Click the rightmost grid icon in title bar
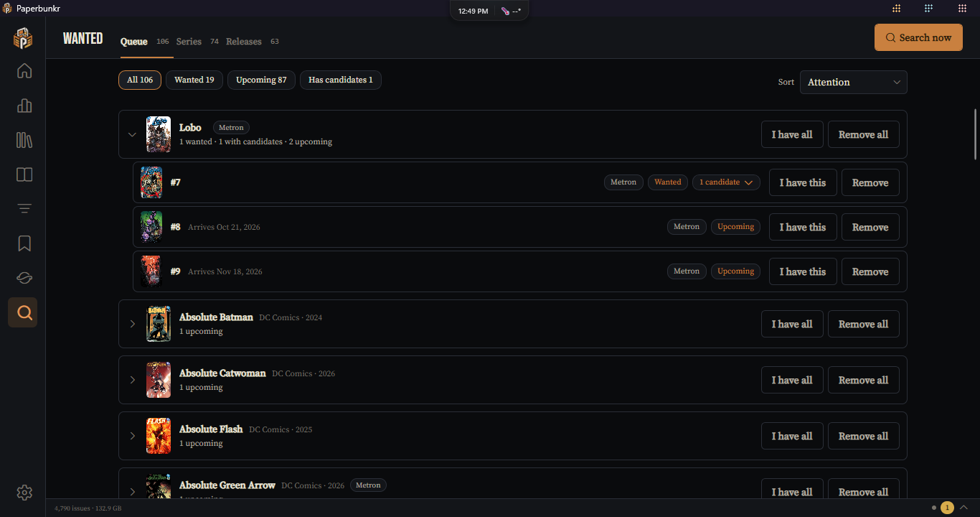980x517 pixels. (x=962, y=9)
